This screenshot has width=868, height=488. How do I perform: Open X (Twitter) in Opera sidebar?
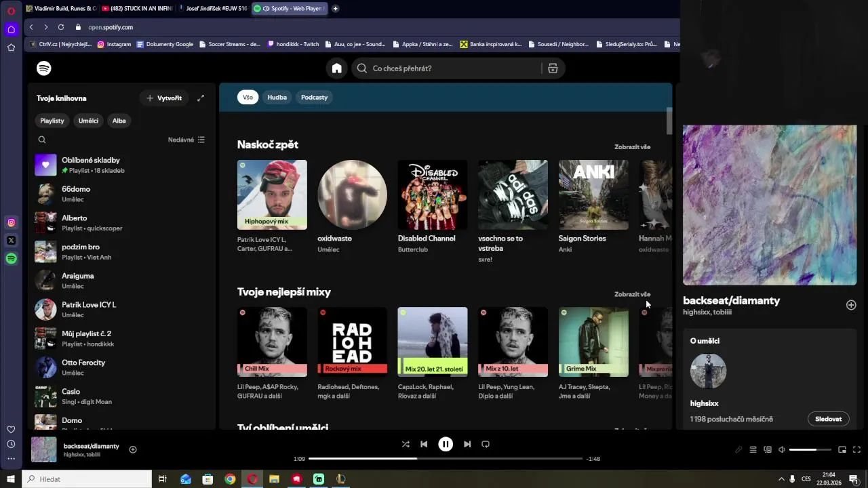(11, 240)
